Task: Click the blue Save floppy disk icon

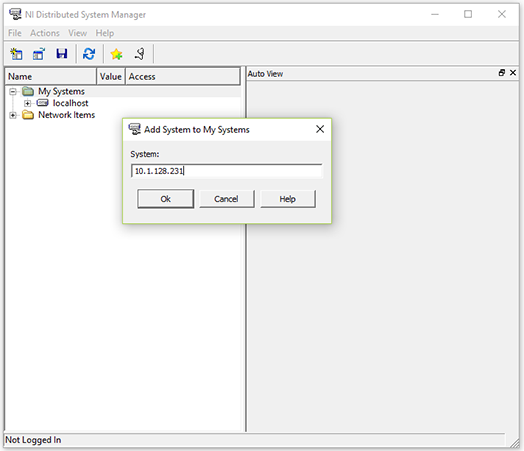Action: pyautogui.click(x=61, y=53)
